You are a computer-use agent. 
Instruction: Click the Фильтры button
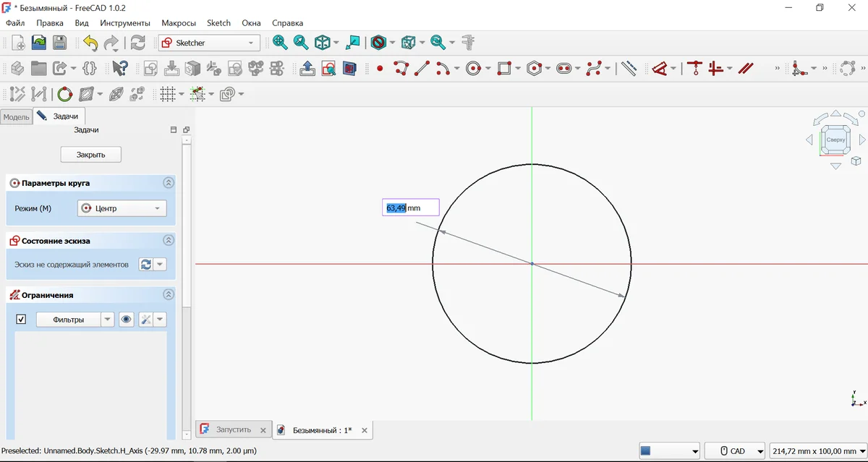pyautogui.click(x=69, y=320)
